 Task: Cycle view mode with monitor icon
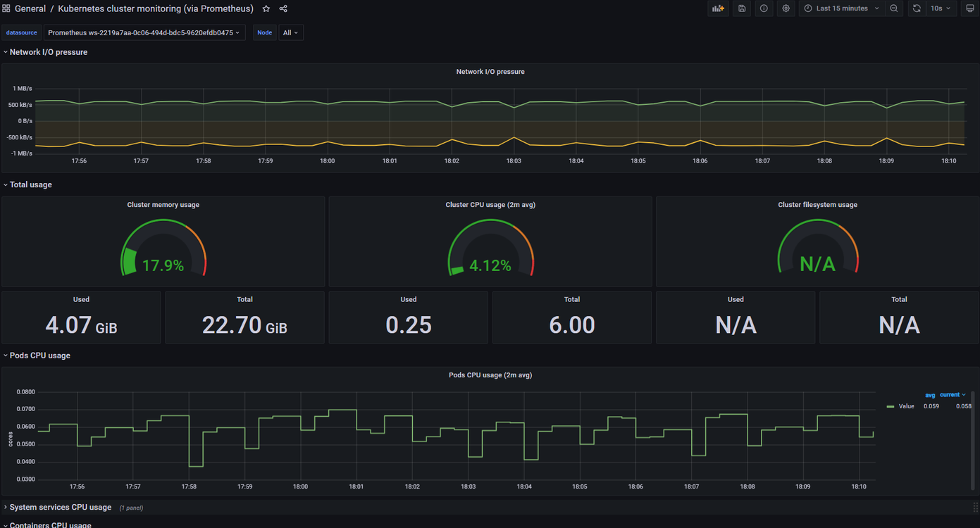coord(969,8)
